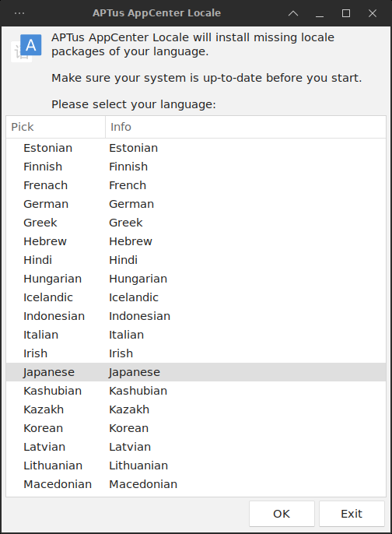Pick Kazakh in the Pick column
This screenshot has height=534, width=392.
coord(44,409)
